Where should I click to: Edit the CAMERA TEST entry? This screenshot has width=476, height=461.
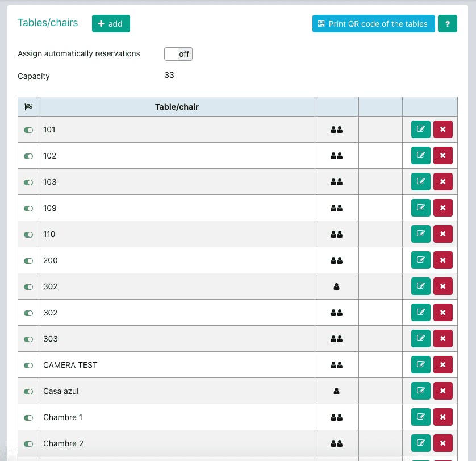point(421,364)
